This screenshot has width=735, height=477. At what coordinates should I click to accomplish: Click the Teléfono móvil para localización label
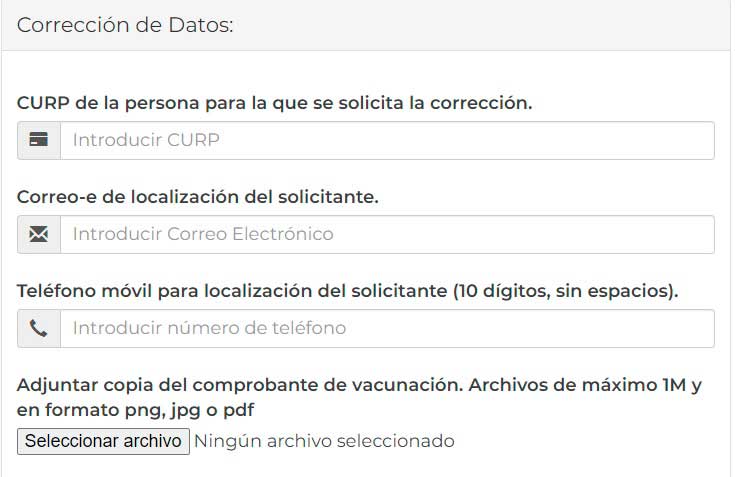tap(347, 291)
